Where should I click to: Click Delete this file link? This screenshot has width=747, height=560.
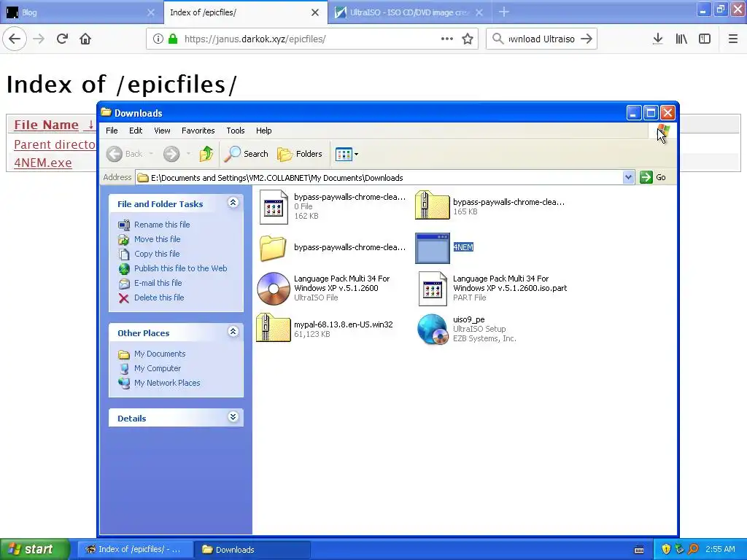[158, 297]
